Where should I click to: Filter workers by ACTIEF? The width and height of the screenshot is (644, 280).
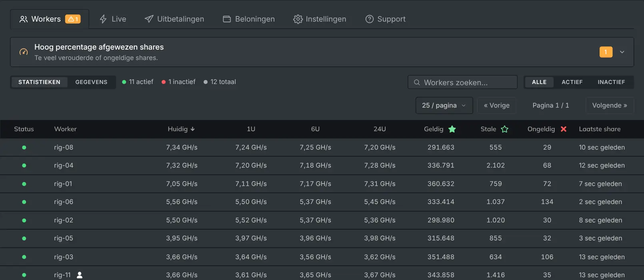(572, 82)
